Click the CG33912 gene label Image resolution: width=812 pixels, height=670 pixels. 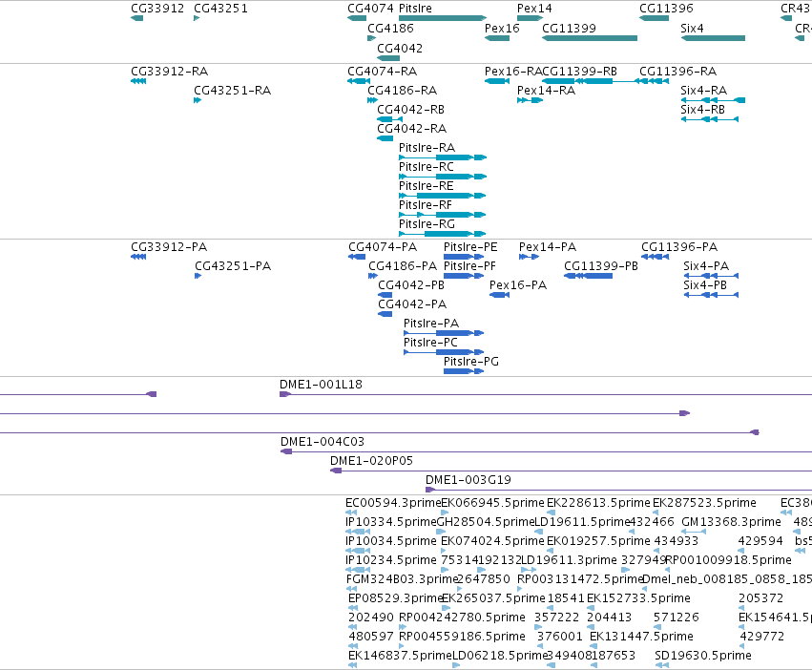click(157, 9)
